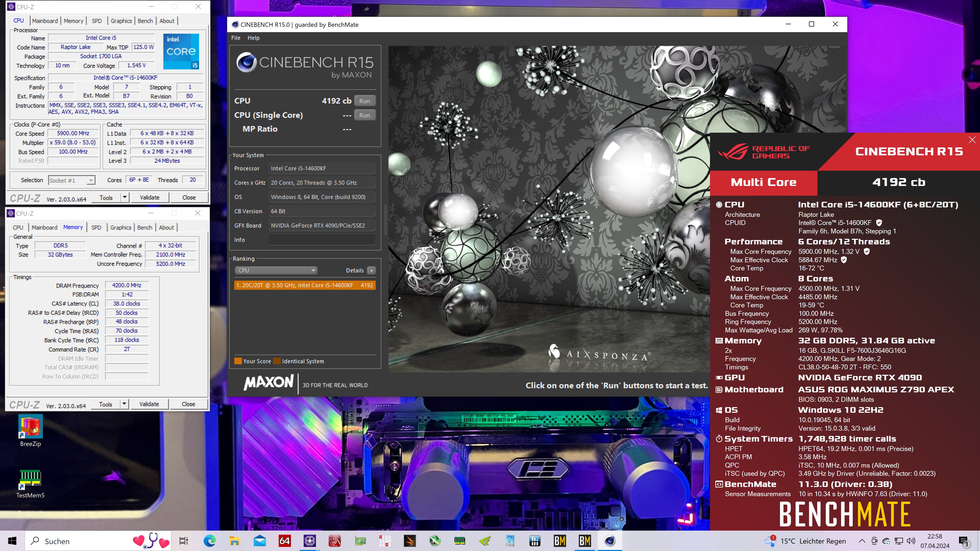This screenshot has height=551, width=980.
Task: Open the Windows Start menu
Action: click(x=12, y=541)
